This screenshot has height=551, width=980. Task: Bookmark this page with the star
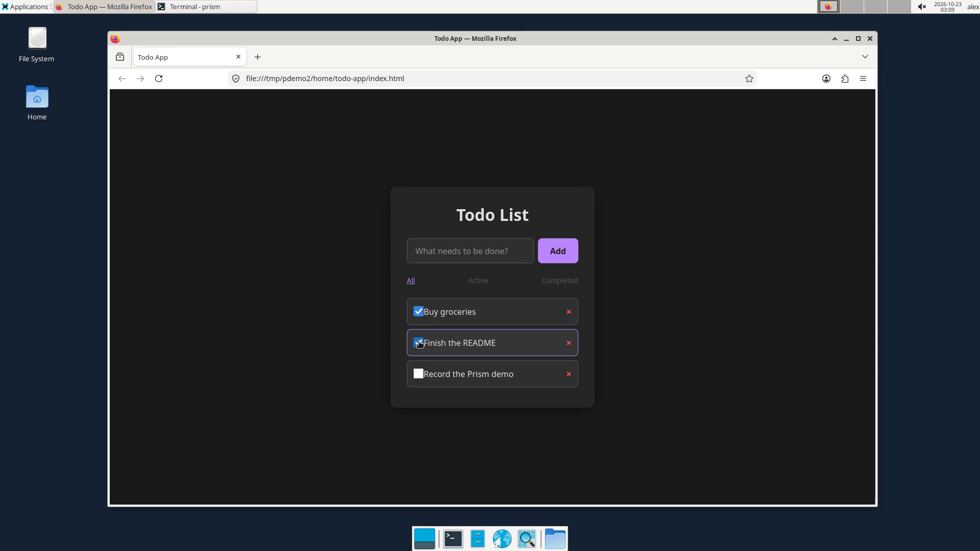coord(749,79)
